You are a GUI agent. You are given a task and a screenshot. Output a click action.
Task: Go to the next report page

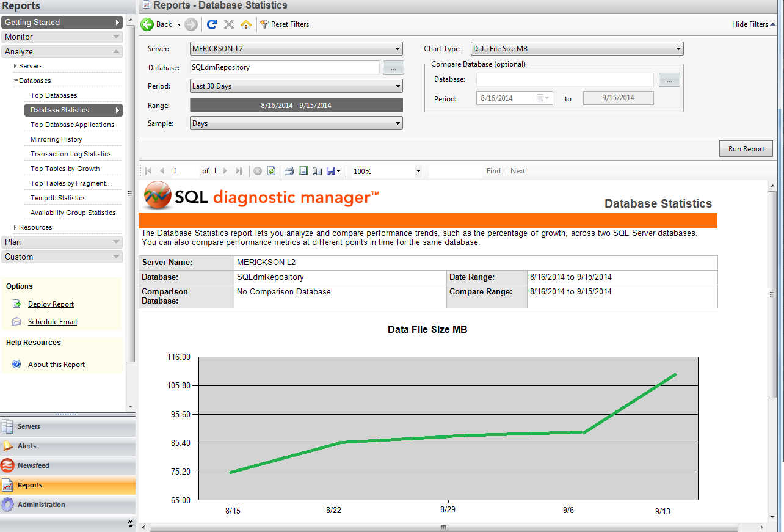tap(225, 171)
